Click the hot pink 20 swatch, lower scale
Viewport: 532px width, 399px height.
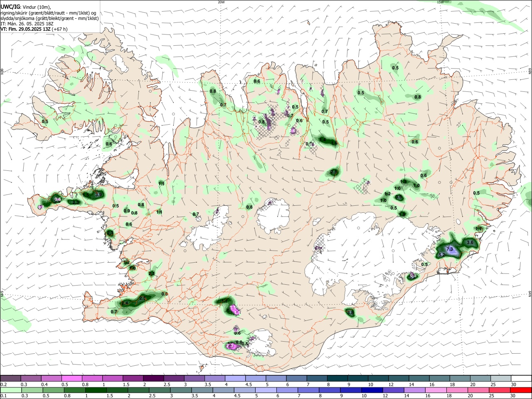(x=478, y=390)
